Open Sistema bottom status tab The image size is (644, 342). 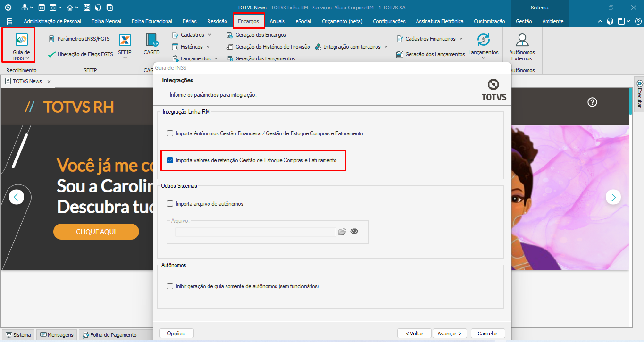18,335
